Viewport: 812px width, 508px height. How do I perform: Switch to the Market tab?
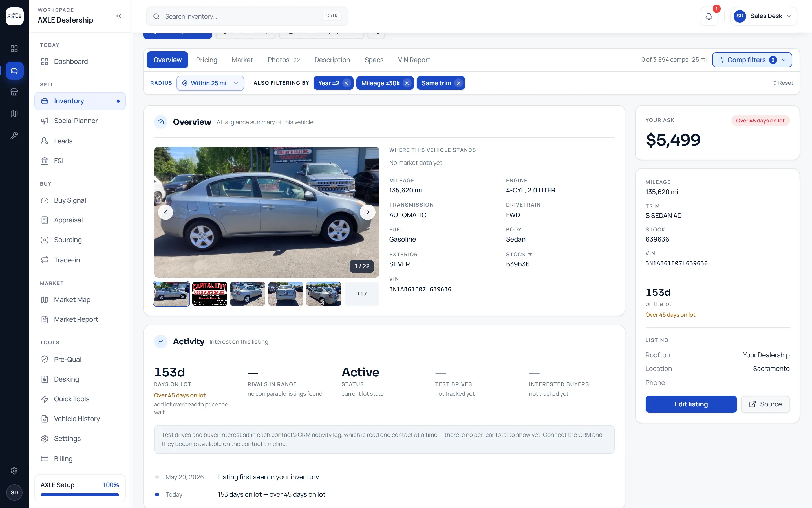coord(242,60)
